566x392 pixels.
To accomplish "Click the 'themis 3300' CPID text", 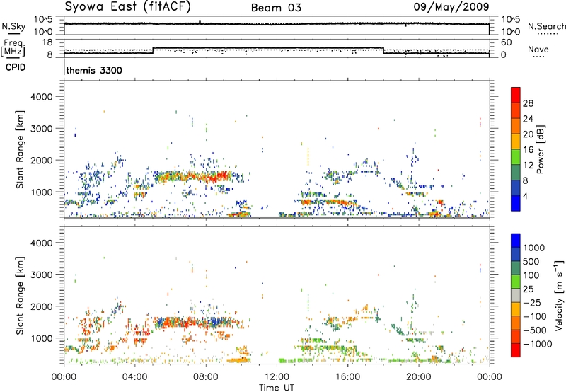I will tap(94, 70).
